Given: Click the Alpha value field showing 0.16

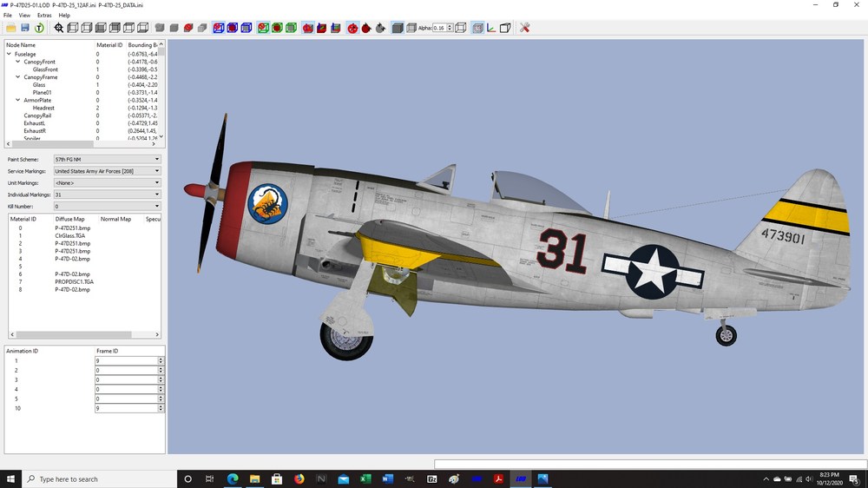Looking at the screenshot, I should tap(439, 28).
